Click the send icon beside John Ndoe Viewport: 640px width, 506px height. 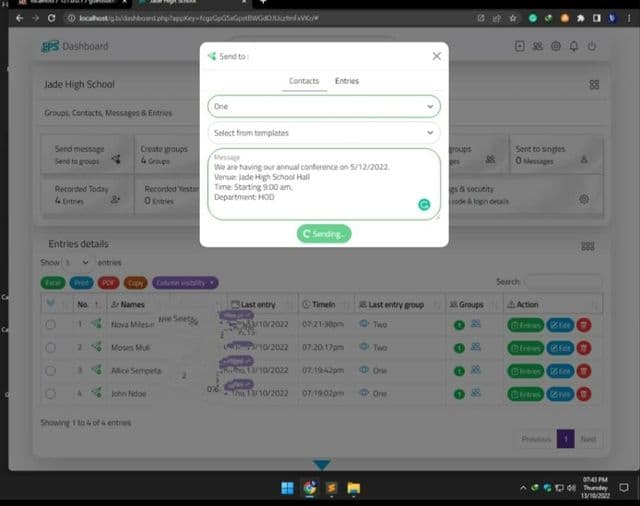[97, 393]
